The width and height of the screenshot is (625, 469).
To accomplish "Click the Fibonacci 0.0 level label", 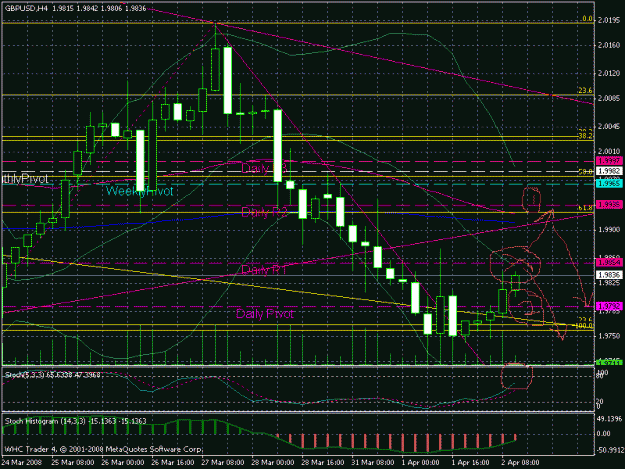I will click(x=588, y=19).
